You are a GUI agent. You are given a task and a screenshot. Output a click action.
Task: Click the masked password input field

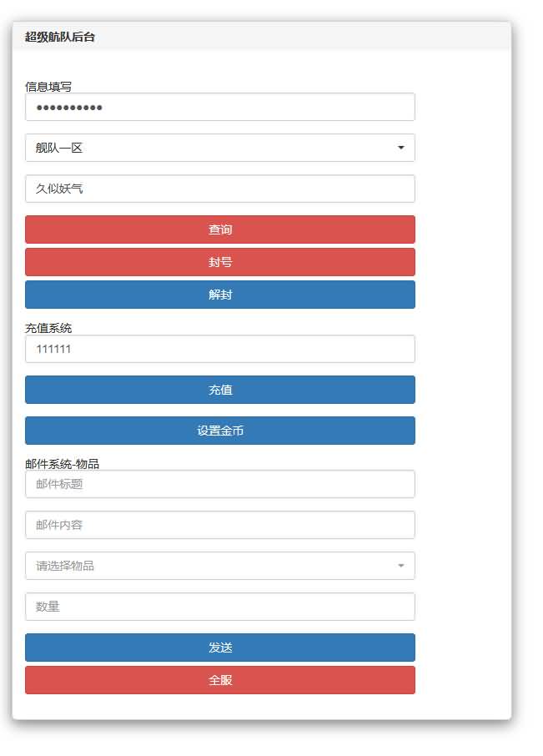(220, 107)
